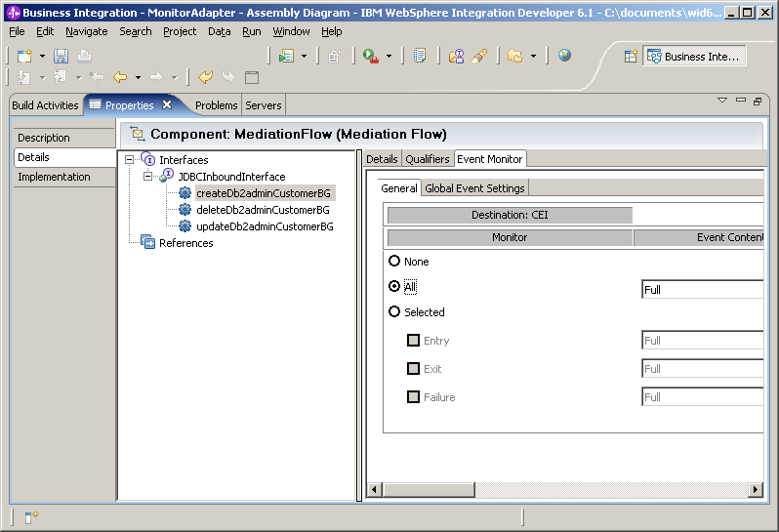Select the None monitor radio button
The height and width of the screenshot is (532, 779).
[394, 261]
